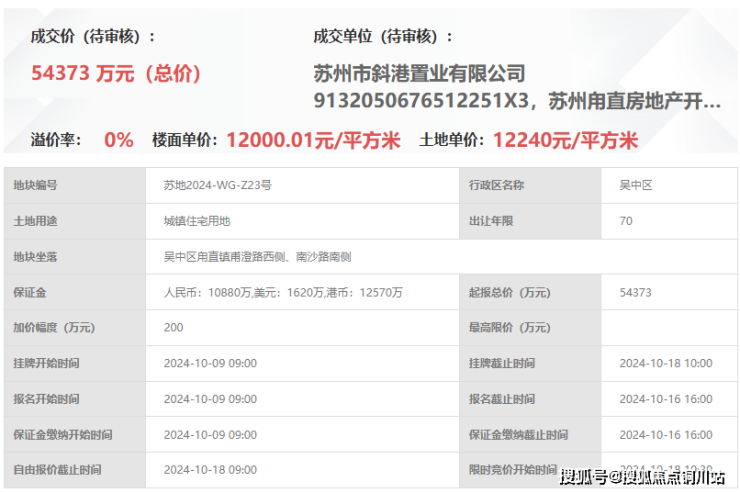Viewport: 740px width, 493px height.
Task: Click the deposit amount 人民币:10880万 cell
Action: click(x=302, y=292)
